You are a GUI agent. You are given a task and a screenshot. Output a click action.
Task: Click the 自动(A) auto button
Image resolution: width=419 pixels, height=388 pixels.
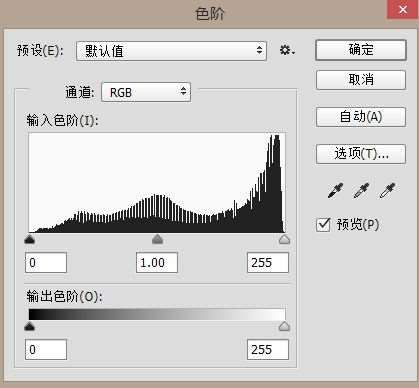point(361,117)
